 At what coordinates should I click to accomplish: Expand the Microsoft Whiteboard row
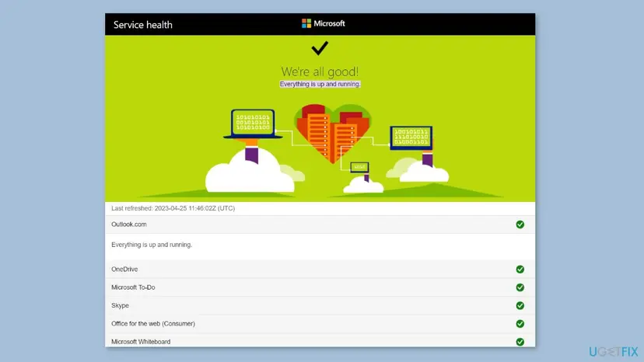click(x=320, y=340)
